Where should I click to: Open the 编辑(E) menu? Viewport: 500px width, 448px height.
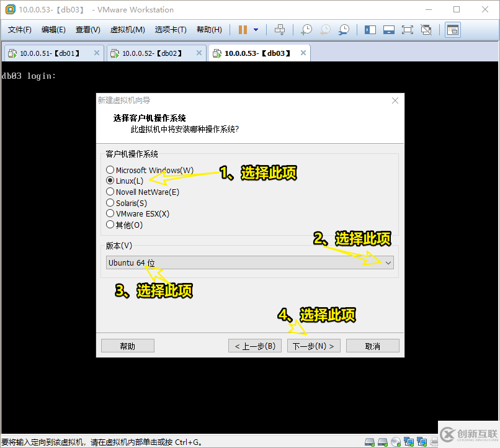click(53, 30)
